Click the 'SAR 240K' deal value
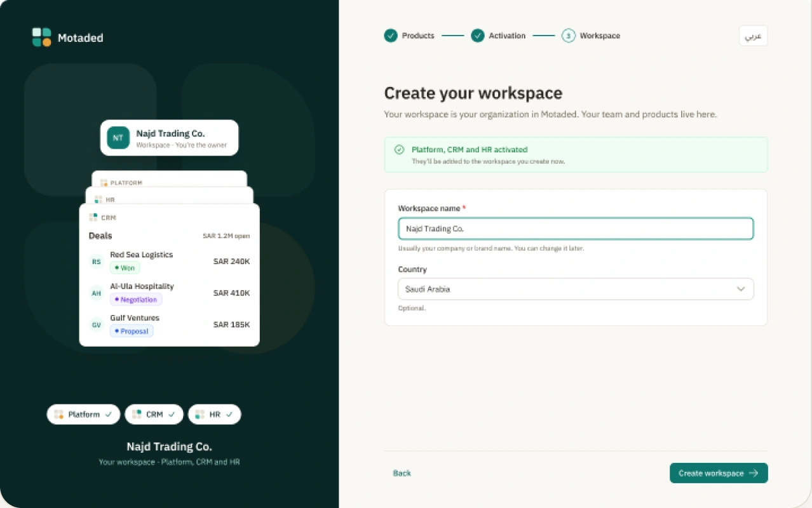This screenshot has width=812, height=508. 231,261
